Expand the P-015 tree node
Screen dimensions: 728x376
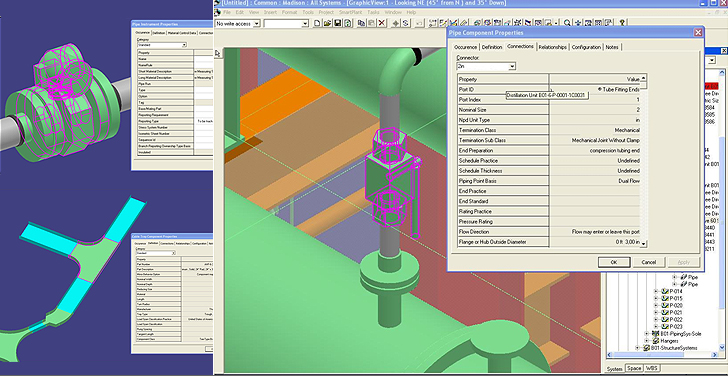point(656,298)
